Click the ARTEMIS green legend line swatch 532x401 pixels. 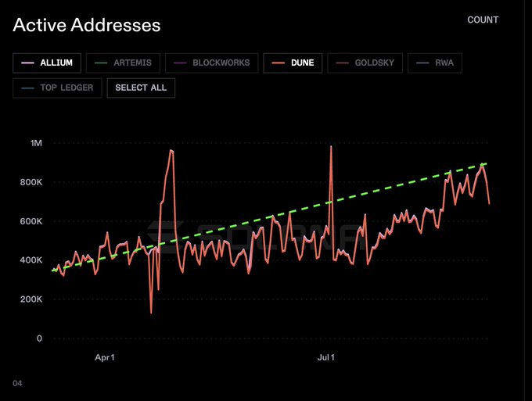click(x=101, y=63)
